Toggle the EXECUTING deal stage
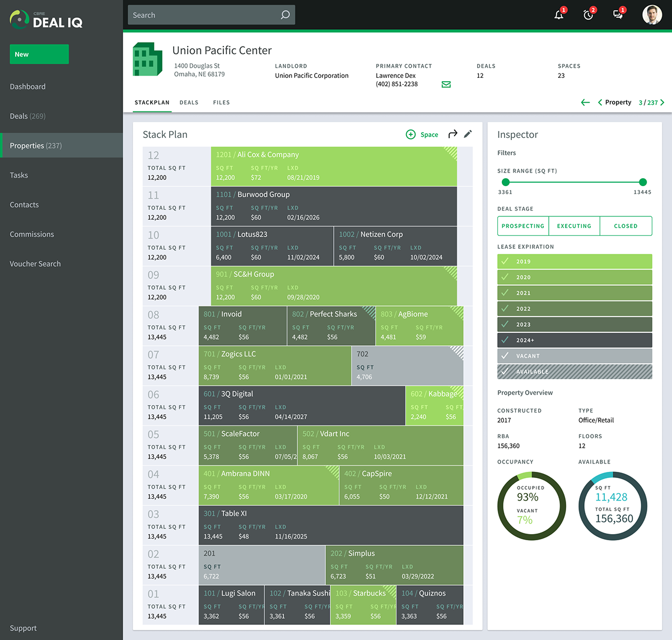The width and height of the screenshot is (672, 640). click(x=574, y=226)
